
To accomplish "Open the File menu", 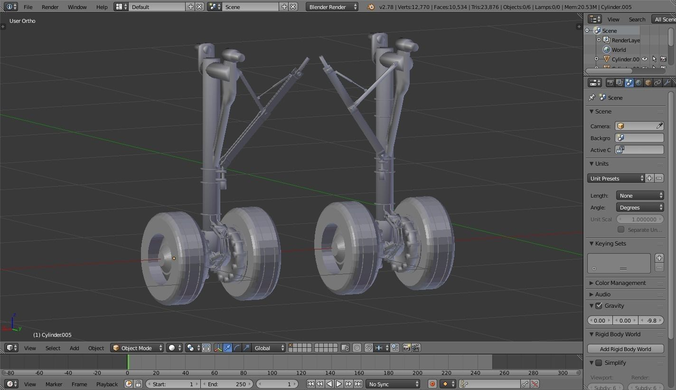I will pos(28,7).
